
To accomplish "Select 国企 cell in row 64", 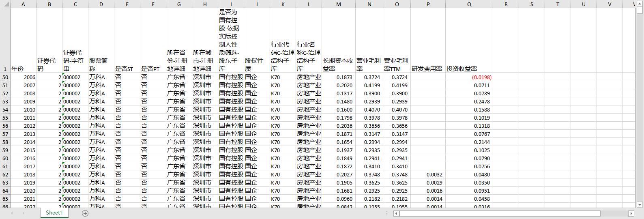I will 257,191.
